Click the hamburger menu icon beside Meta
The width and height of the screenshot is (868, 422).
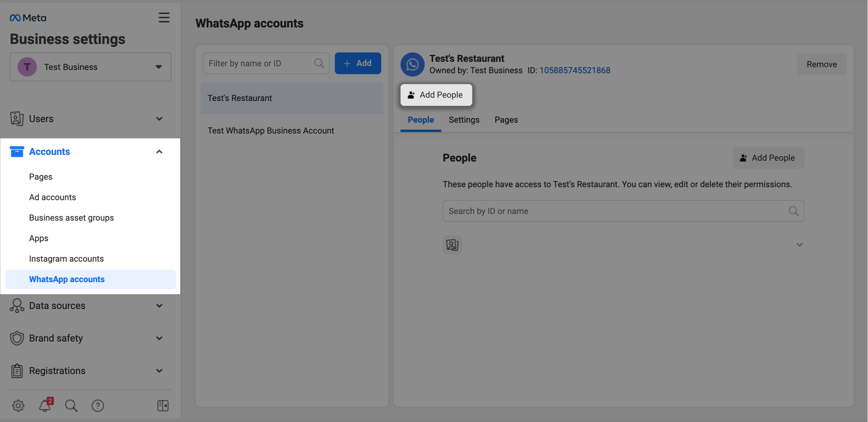tap(164, 17)
